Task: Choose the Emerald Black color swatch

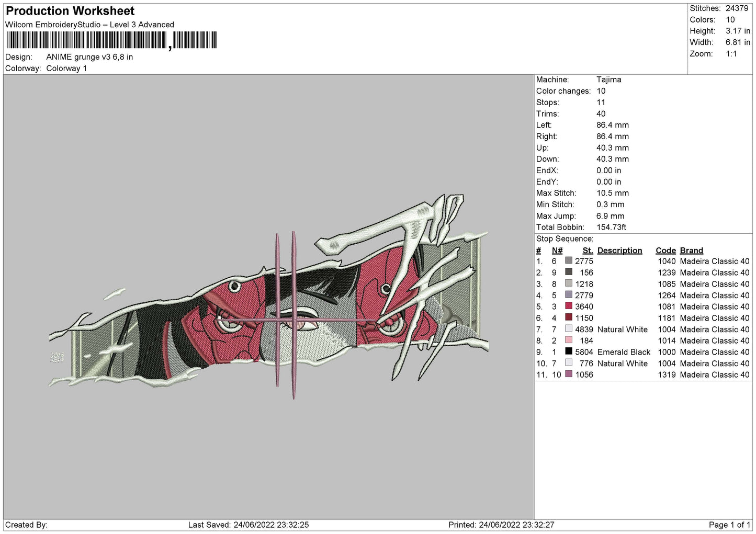Action: click(569, 352)
